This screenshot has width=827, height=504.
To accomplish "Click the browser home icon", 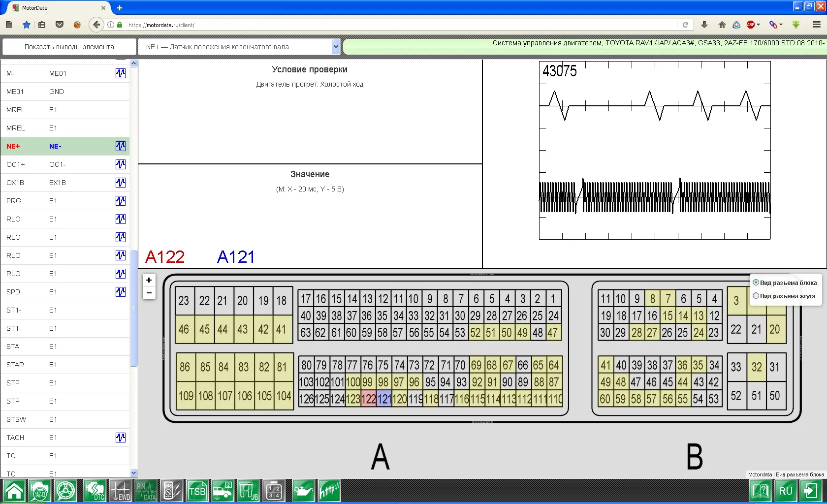I will point(722,25).
